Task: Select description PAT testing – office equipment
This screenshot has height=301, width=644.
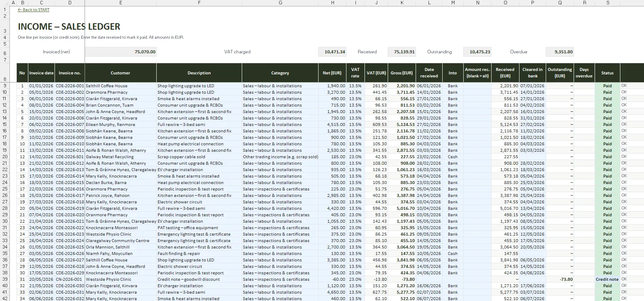Action: [199, 228]
